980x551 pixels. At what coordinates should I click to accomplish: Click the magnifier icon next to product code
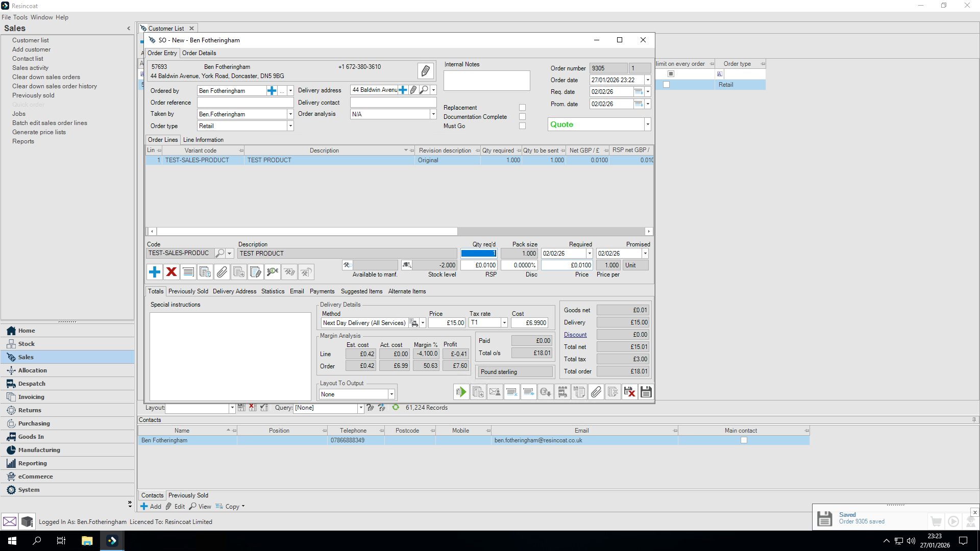pos(219,254)
